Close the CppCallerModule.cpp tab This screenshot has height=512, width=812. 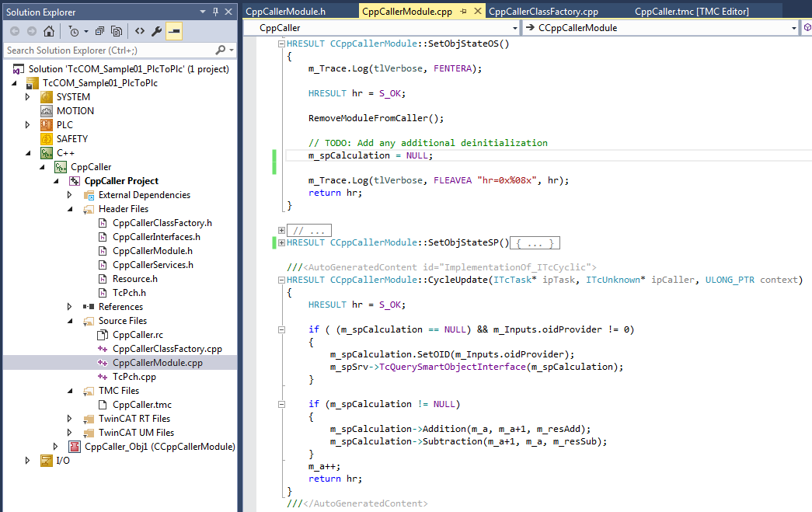tap(477, 11)
